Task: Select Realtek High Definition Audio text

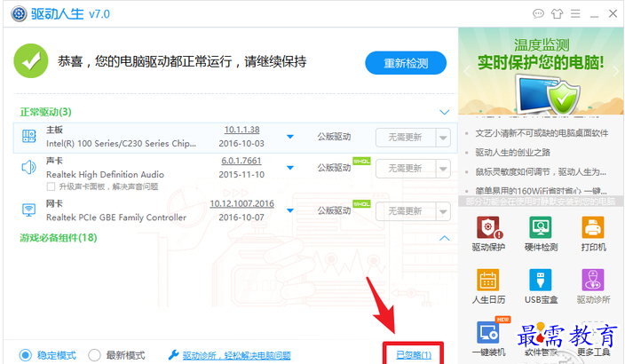Action: point(106,175)
